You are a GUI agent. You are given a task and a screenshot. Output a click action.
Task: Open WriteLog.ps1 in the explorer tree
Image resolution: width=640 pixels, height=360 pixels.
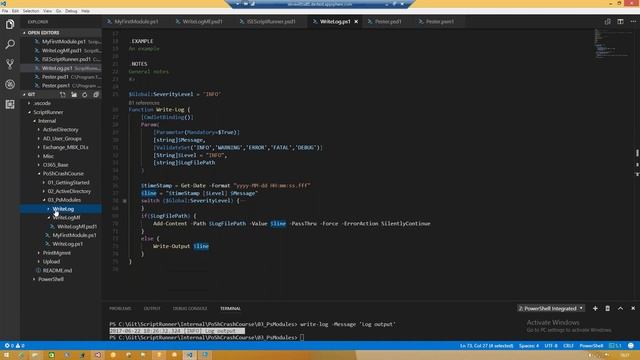click(x=67, y=244)
